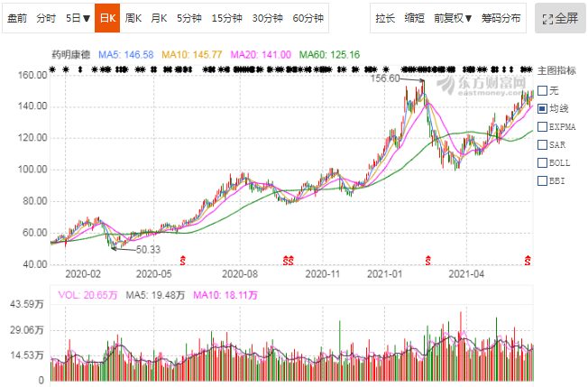Open 筹码分布 chip distribution
The image size is (588, 387).
(x=501, y=18)
